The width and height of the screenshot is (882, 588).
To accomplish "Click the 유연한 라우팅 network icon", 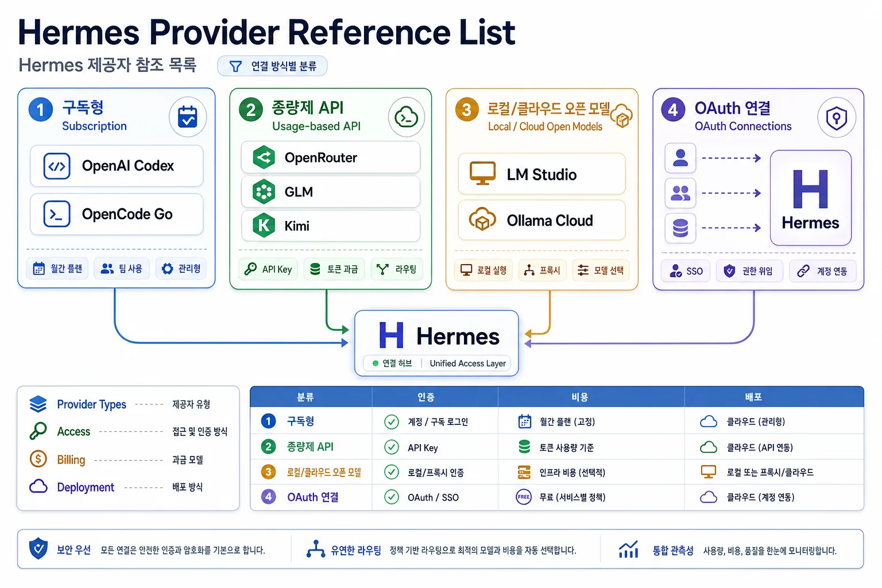I will [x=316, y=549].
